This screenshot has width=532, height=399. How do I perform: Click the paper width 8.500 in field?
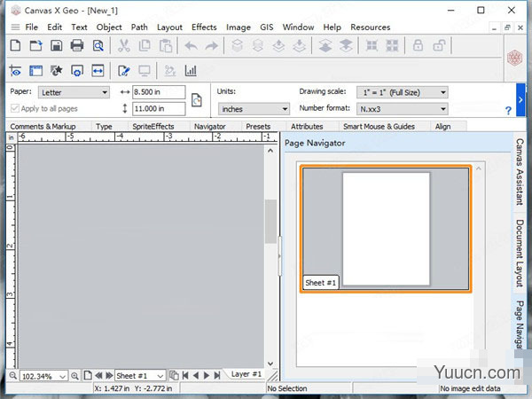click(x=159, y=92)
